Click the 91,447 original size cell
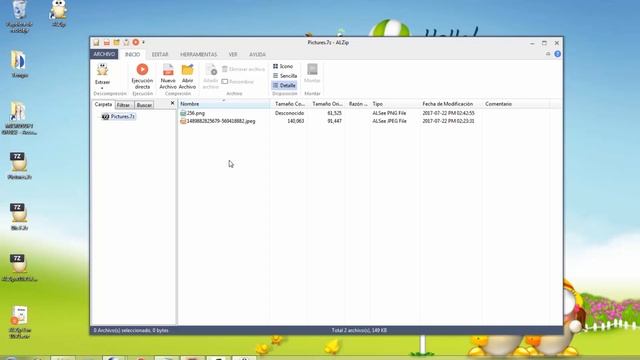Image resolution: width=640 pixels, height=360 pixels. pyautogui.click(x=335, y=121)
